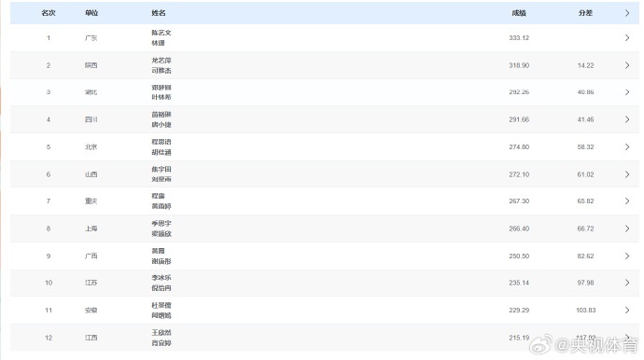
Task: Click the score value 235.14
Action: point(519,283)
